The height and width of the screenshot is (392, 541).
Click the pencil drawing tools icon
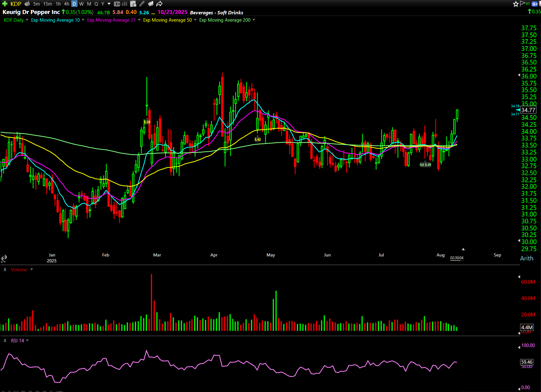(x=142, y=4)
